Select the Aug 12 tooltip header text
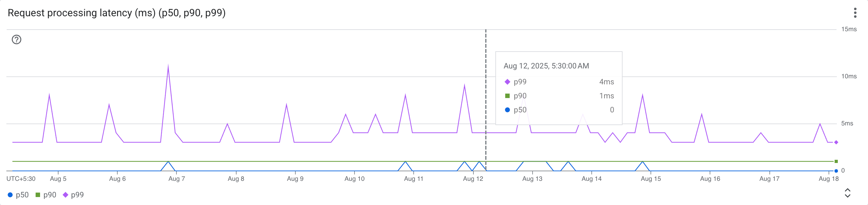The width and height of the screenshot is (868, 205). [546, 66]
